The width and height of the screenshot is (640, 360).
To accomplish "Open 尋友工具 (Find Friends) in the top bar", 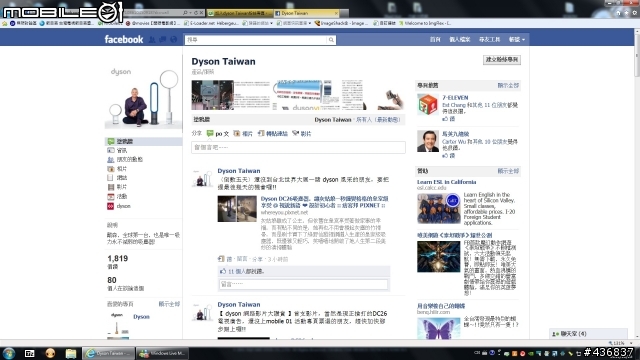I will pyautogui.click(x=489, y=40).
